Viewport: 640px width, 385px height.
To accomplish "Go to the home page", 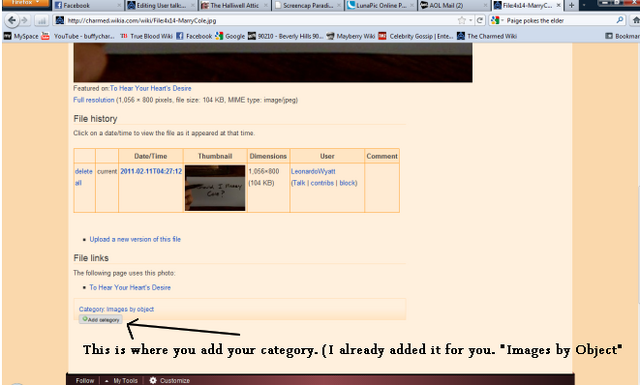I will tap(635, 20).
